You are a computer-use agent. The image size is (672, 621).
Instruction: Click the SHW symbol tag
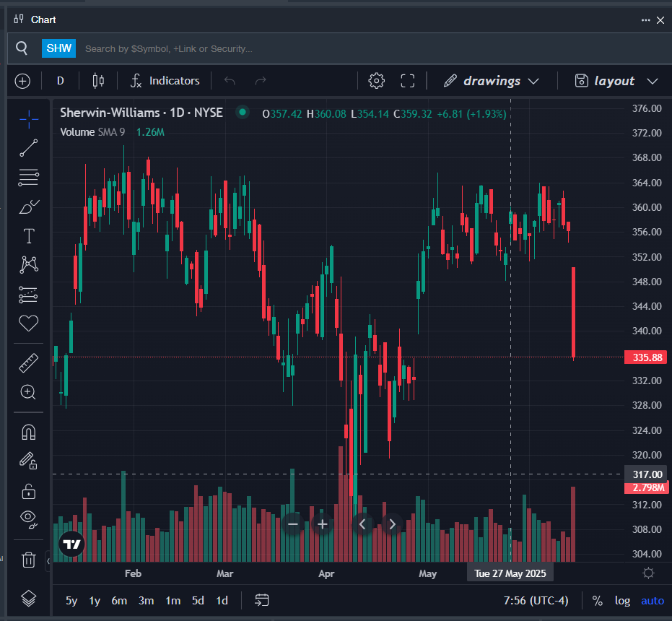58,48
